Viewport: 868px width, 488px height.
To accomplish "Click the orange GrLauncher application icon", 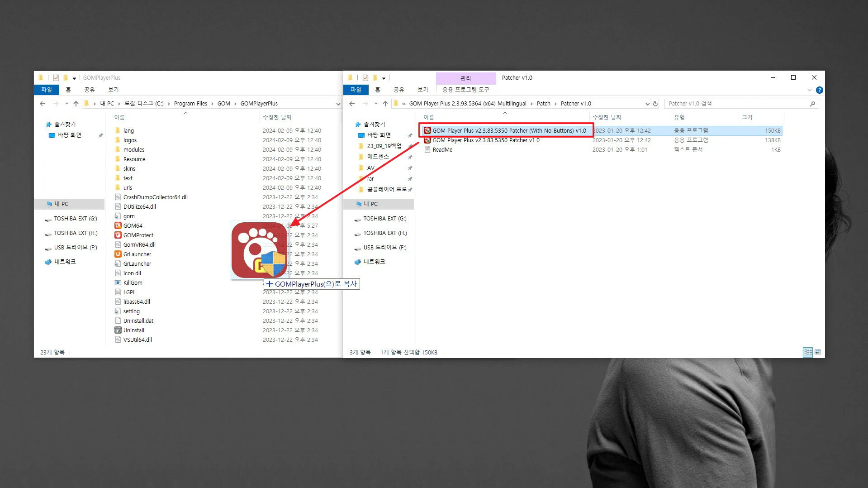I will pos(118,254).
